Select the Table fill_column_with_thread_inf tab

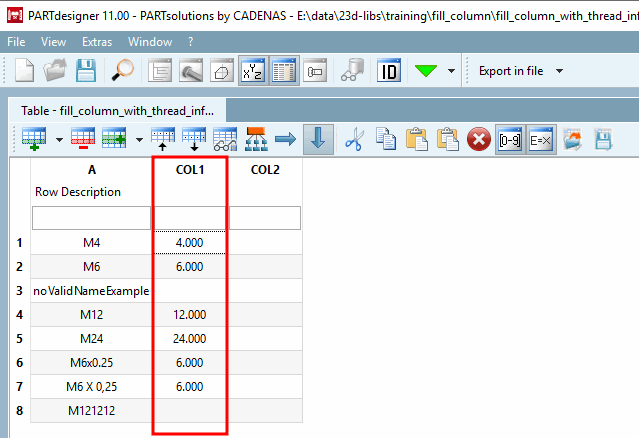click(117, 111)
